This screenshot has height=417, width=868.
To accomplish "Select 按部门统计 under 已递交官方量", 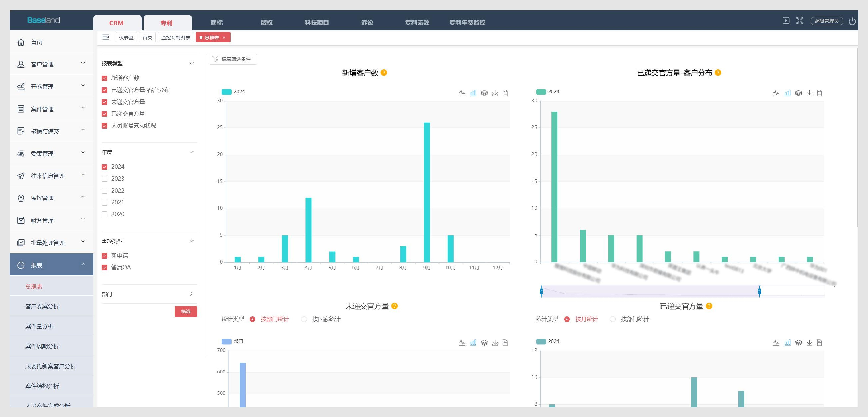I will tap(613, 319).
